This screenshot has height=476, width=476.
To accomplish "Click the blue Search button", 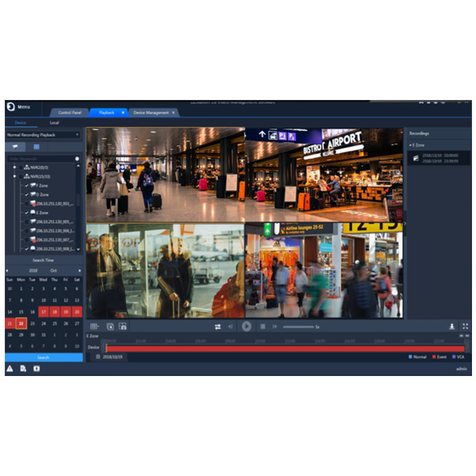I will click(44, 358).
